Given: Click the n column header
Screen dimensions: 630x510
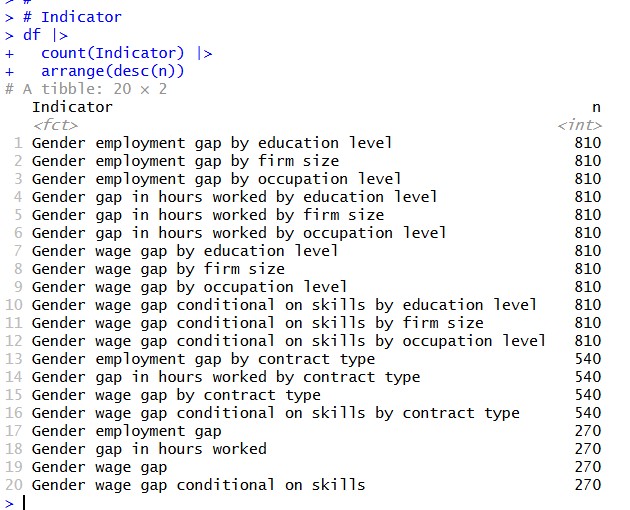Looking at the screenshot, I should [x=596, y=107].
